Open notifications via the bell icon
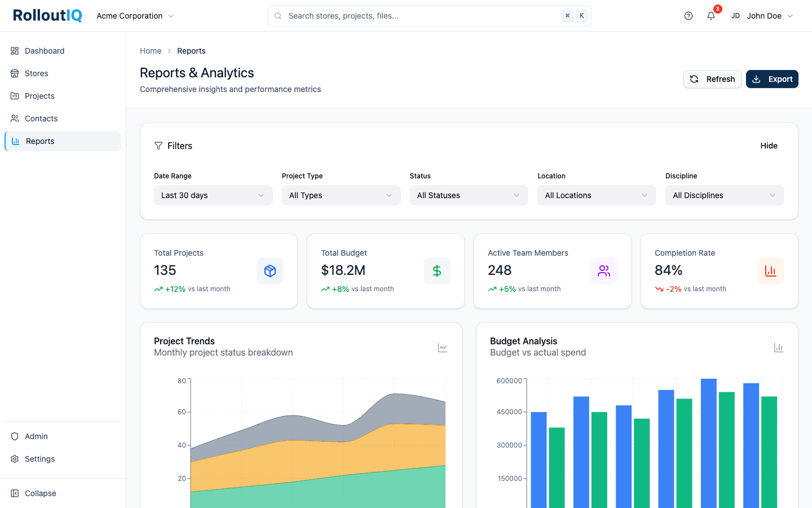This screenshot has height=508, width=812. pyautogui.click(x=710, y=15)
